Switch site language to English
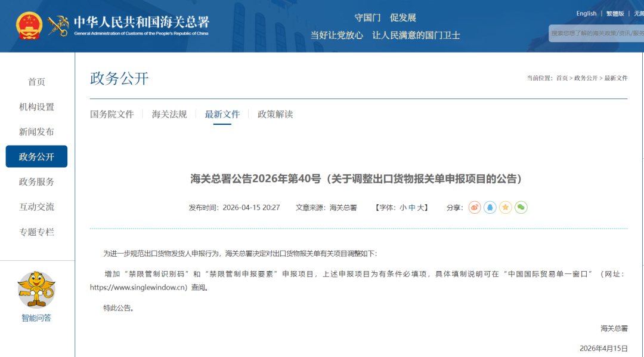The image size is (644, 357). pyautogui.click(x=586, y=14)
